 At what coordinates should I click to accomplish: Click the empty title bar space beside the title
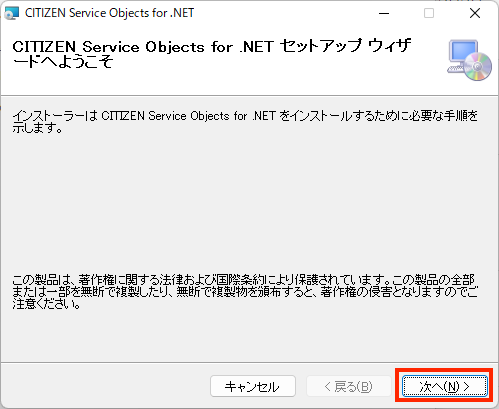click(283, 13)
